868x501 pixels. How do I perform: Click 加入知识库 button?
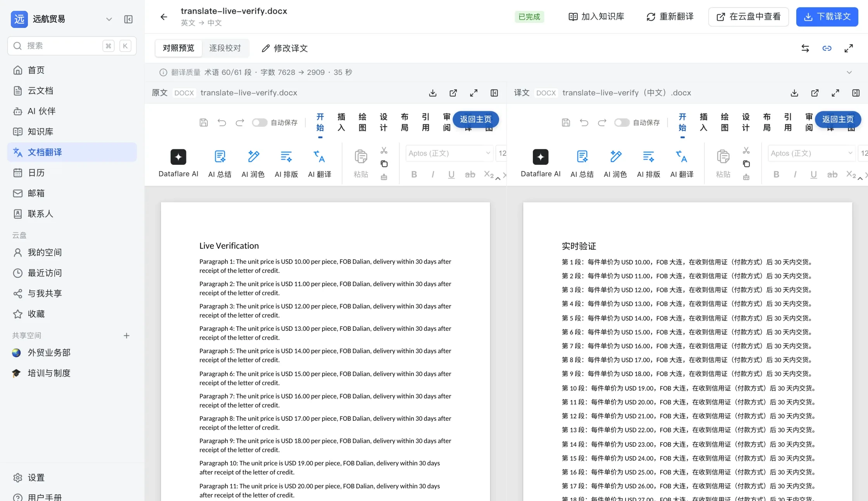click(x=596, y=17)
